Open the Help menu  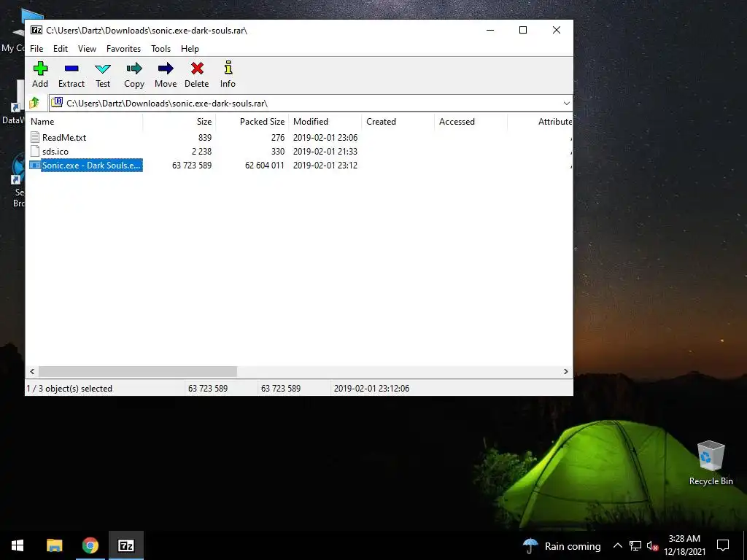coord(190,49)
